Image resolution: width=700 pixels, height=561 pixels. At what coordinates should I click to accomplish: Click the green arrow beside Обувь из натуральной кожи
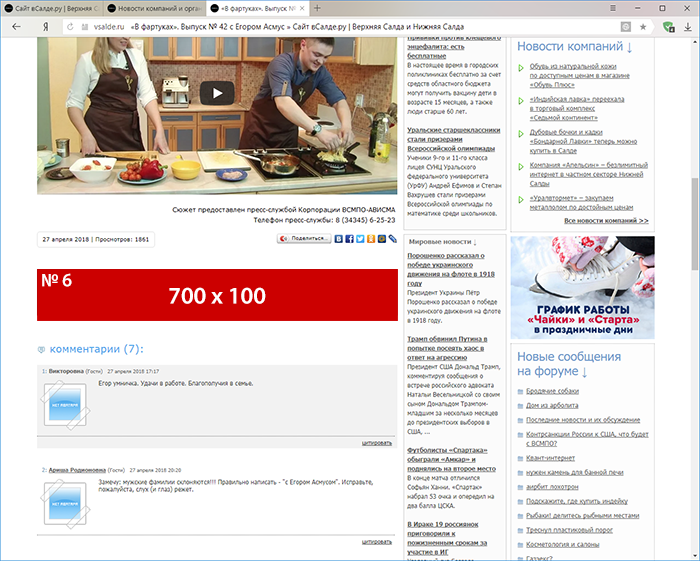[x=521, y=68]
